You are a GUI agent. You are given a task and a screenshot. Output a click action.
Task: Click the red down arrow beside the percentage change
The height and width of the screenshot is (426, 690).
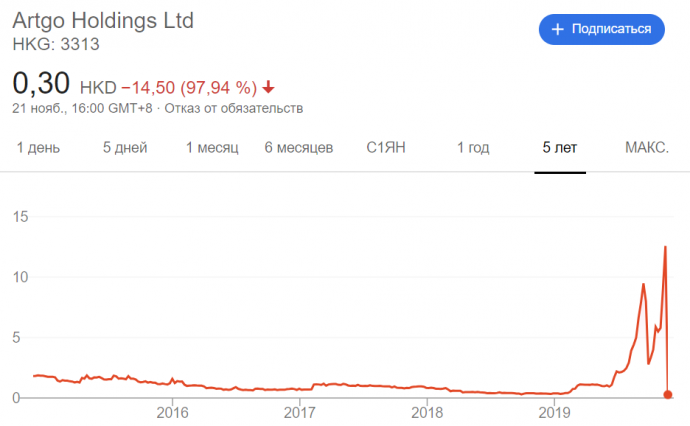[x=269, y=85]
